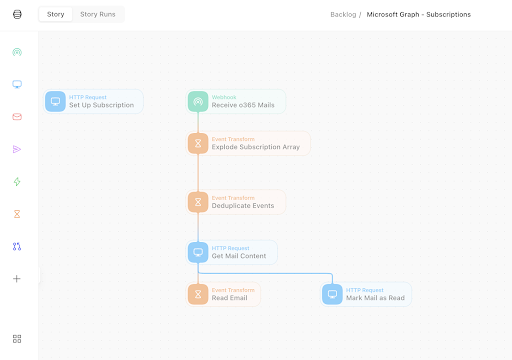Viewport: 512px width, 360px height.
Task: Select the Deduplicate Events node
Action: [236, 202]
